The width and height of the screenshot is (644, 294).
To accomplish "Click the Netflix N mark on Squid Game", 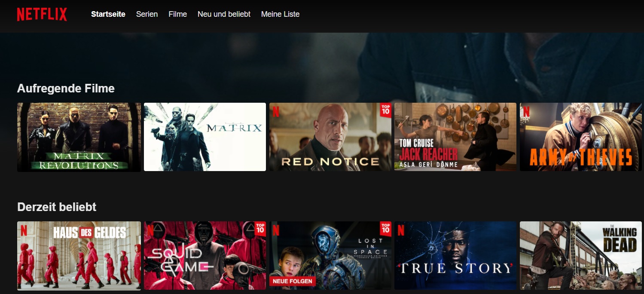I will 150,230.
